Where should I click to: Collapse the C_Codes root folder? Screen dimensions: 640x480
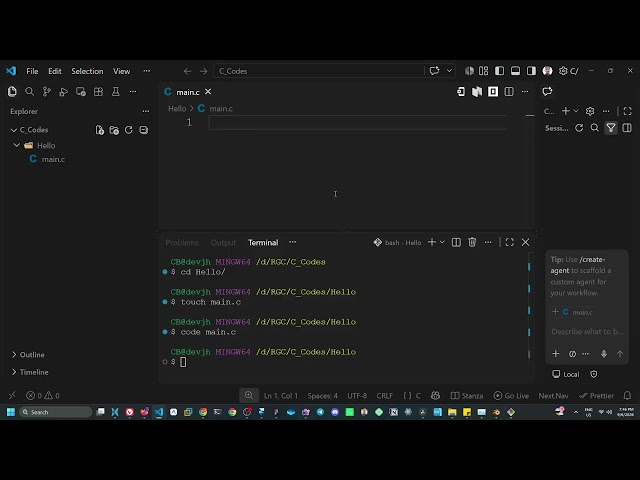13,130
